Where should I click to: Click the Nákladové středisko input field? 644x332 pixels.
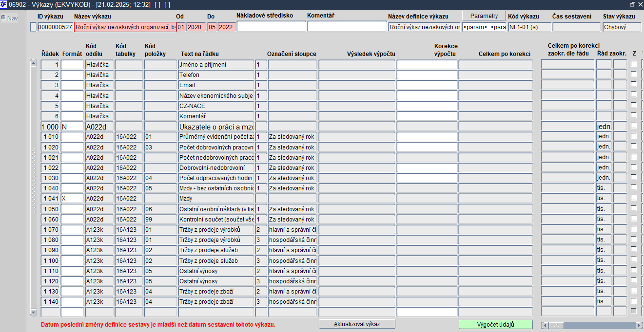pyautogui.click(x=272, y=27)
